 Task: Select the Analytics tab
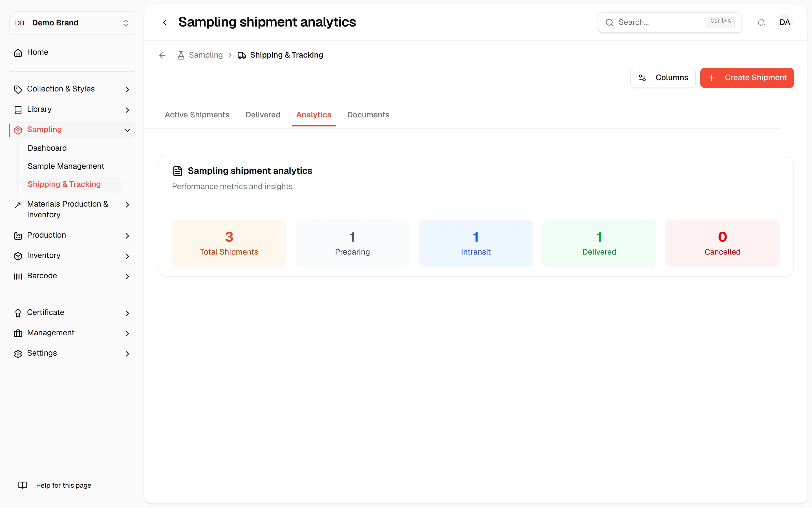tap(314, 115)
